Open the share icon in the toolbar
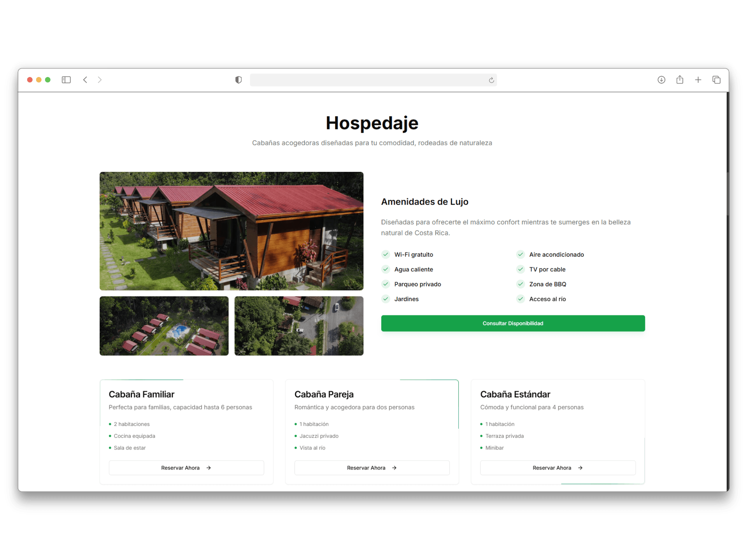The image size is (747, 560). (x=680, y=80)
